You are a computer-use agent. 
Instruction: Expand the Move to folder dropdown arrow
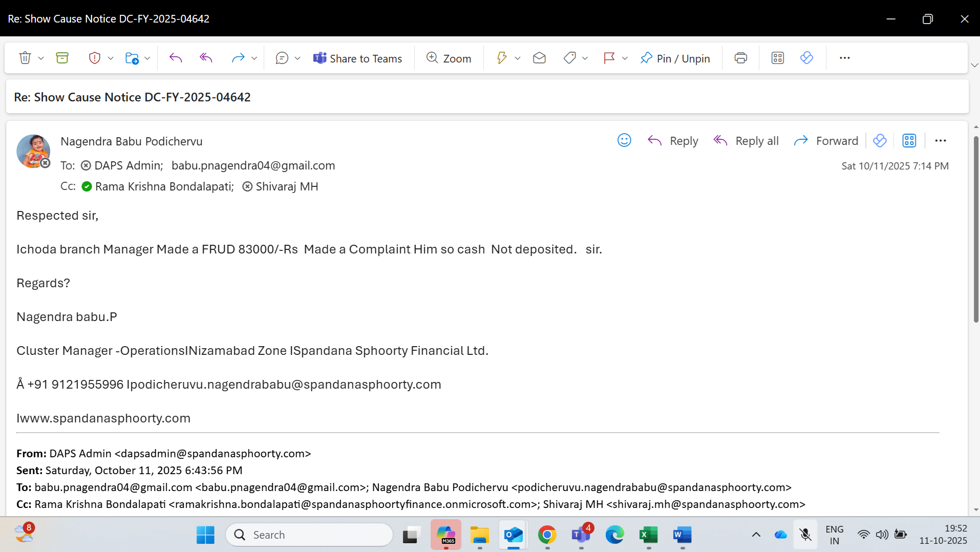point(147,58)
